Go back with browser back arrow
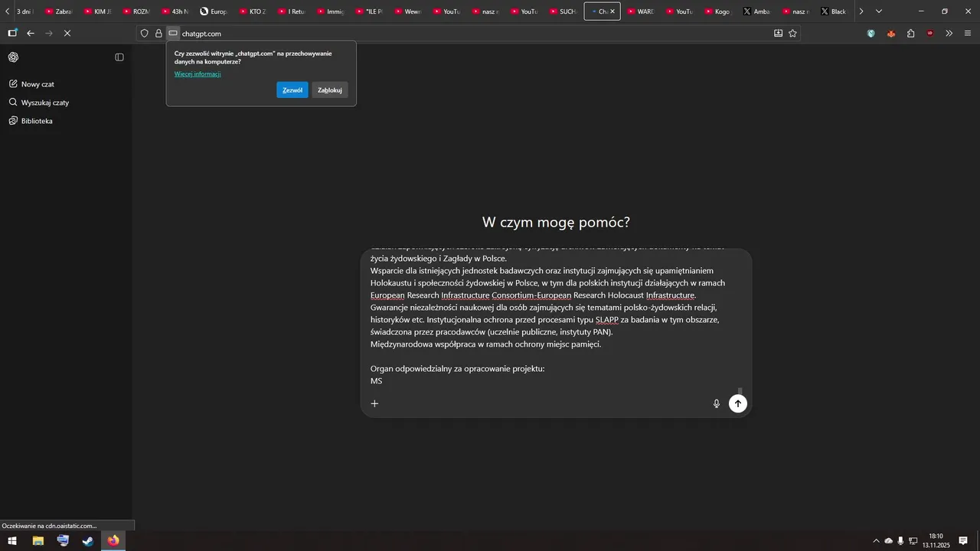This screenshot has height=551, width=980. pyautogui.click(x=31, y=34)
